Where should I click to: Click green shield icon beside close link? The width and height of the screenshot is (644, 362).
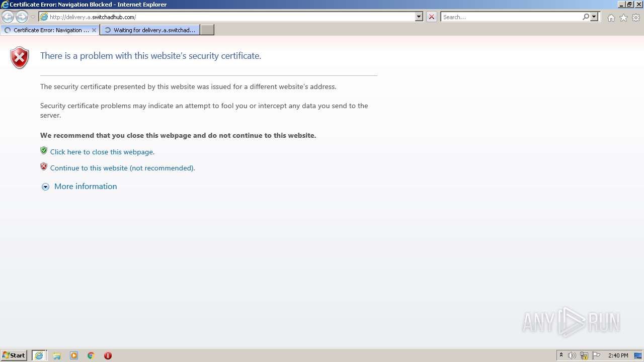click(x=44, y=150)
